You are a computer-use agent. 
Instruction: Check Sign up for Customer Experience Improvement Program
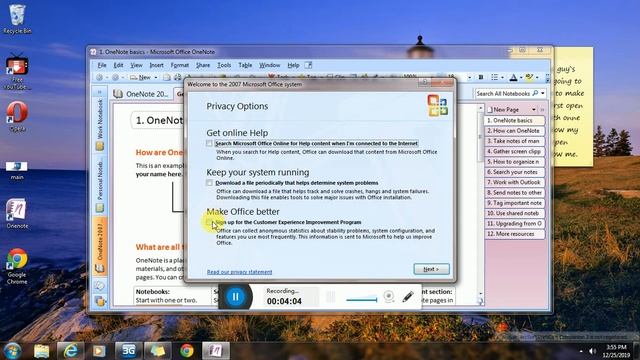[x=209, y=222]
